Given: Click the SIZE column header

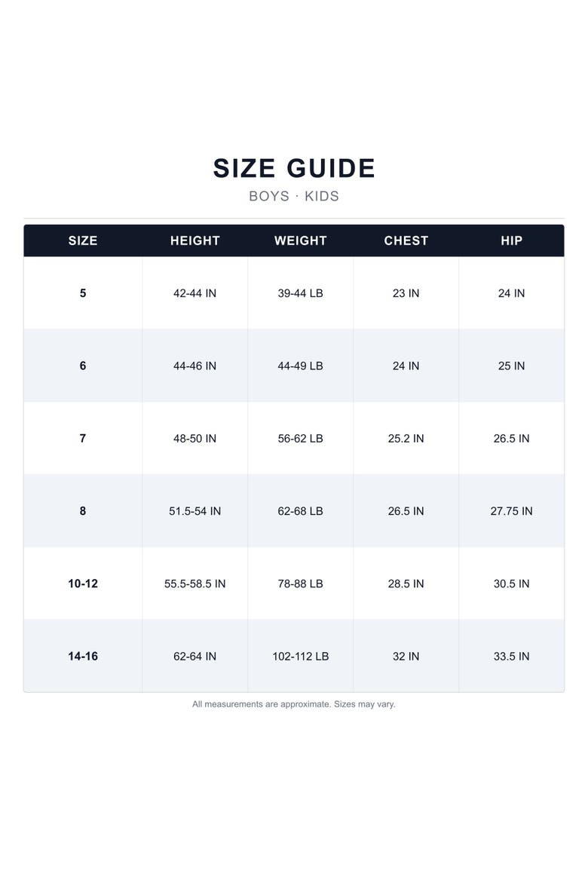Looking at the screenshot, I should point(83,240).
